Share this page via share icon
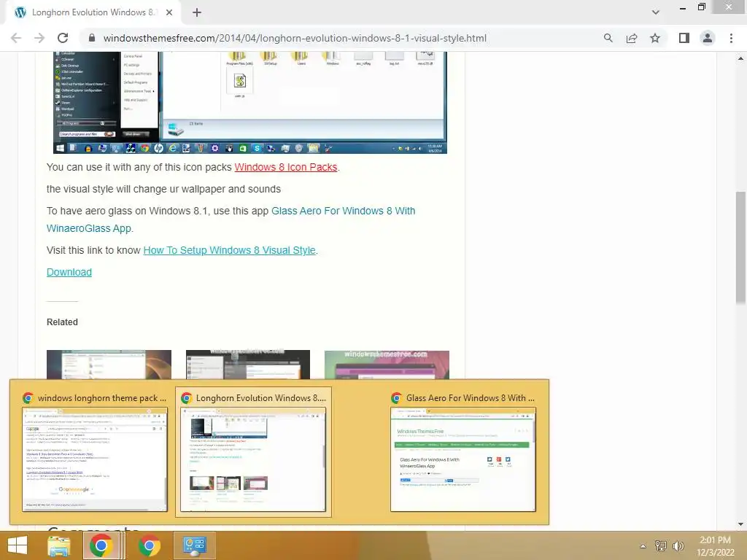The image size is (747, 560). tap(632, 38)
